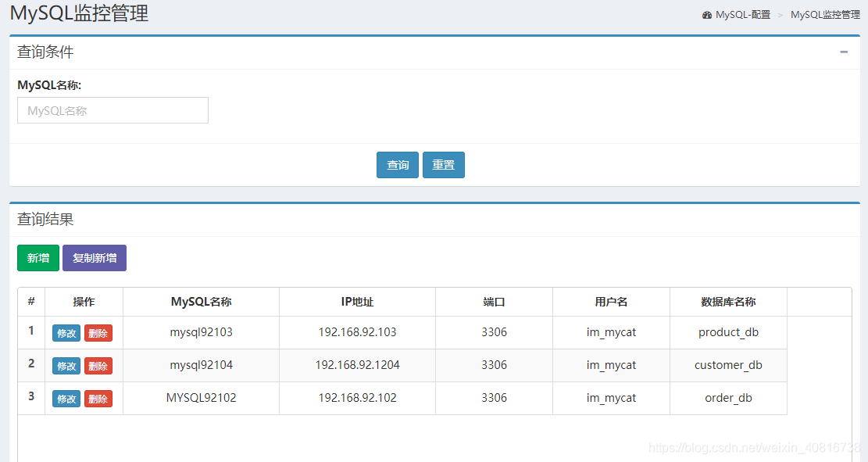Click 删除 for MYSQL92102 row
The width and height of the screenshot is (868, 462).
pyautogui.click(x=98, y=399)
